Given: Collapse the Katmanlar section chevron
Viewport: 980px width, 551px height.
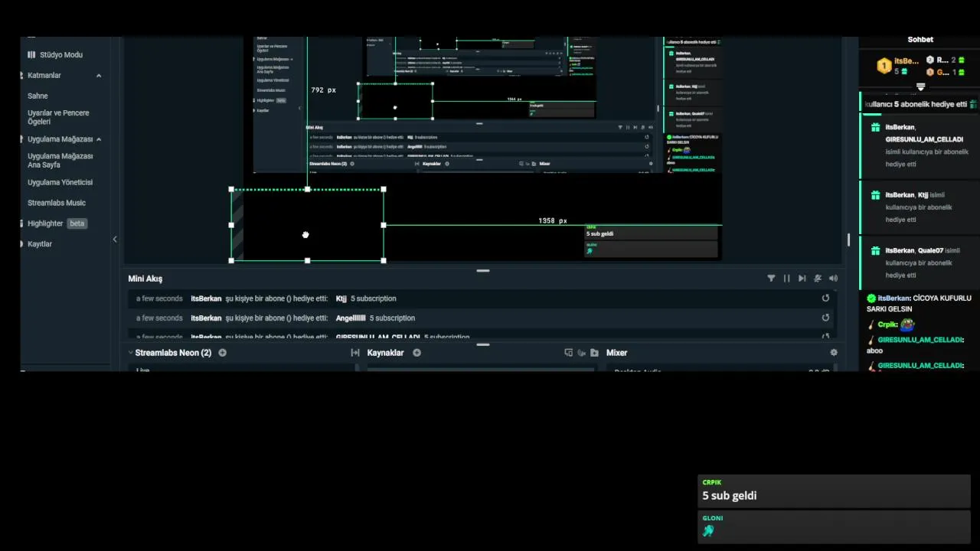Looking at the screenshot, I should (99, 76).
